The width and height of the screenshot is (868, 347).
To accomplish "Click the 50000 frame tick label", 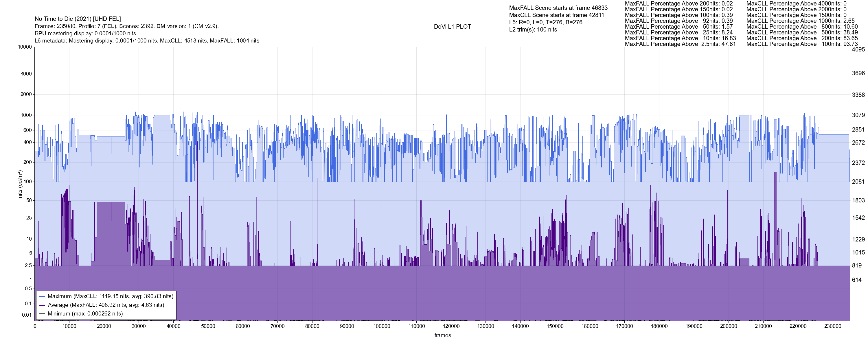I will [208, 326].
